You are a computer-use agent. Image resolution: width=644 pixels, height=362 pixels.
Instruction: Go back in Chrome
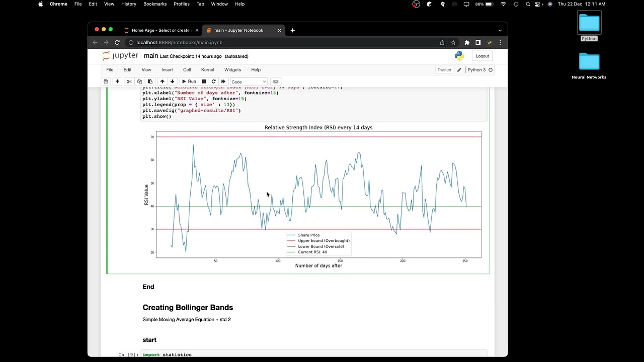(95, 42)
